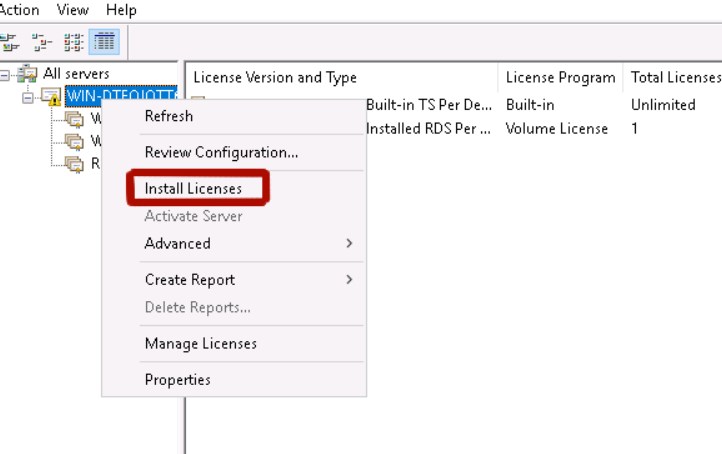The image size is (722, 454).
Task: Select the highlighted WIN- server node
Action: click(121, 96)
